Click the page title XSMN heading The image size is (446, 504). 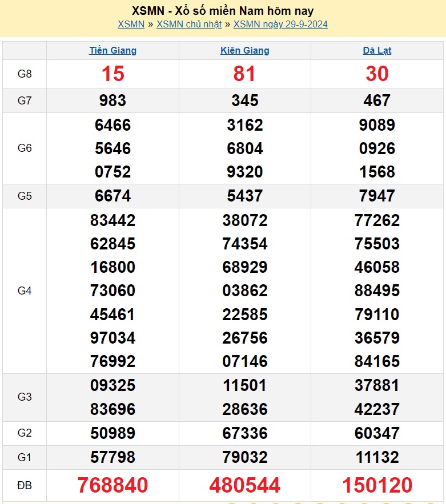coord(223,10)
